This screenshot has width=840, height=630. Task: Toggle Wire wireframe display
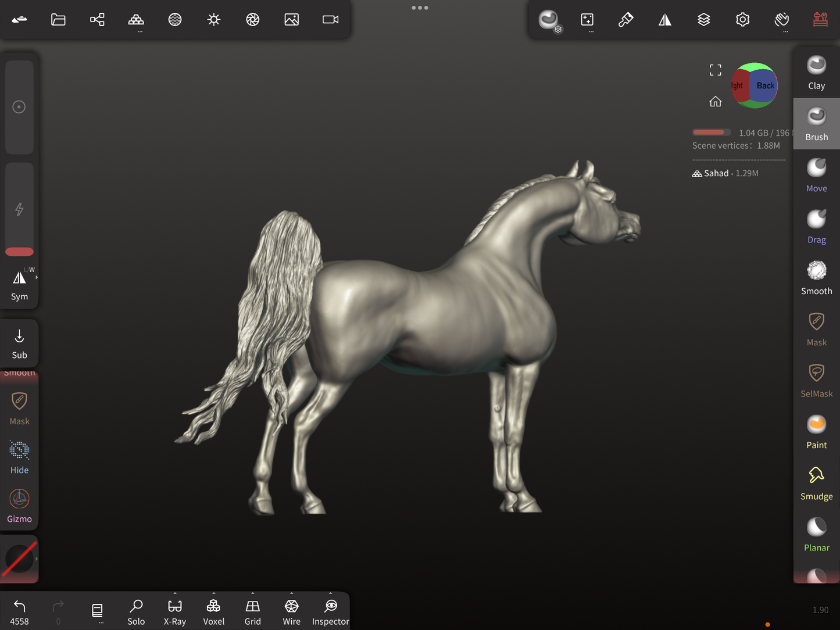[x=291, y=612]
